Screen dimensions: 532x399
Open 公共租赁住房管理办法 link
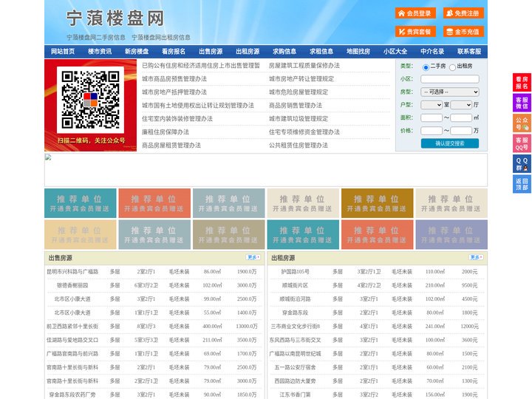click(x=299, y=146)
